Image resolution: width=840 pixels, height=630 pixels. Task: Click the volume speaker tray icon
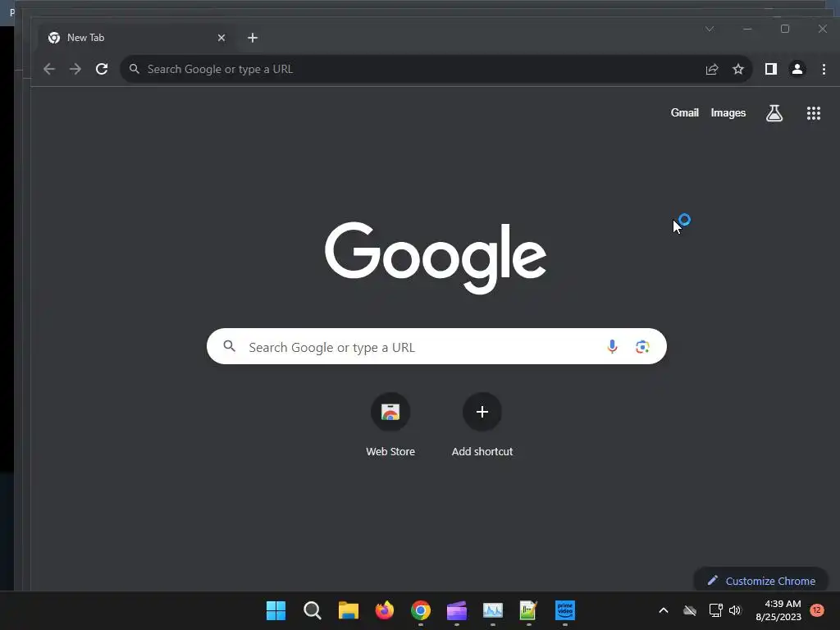click(x=735, y=610)
